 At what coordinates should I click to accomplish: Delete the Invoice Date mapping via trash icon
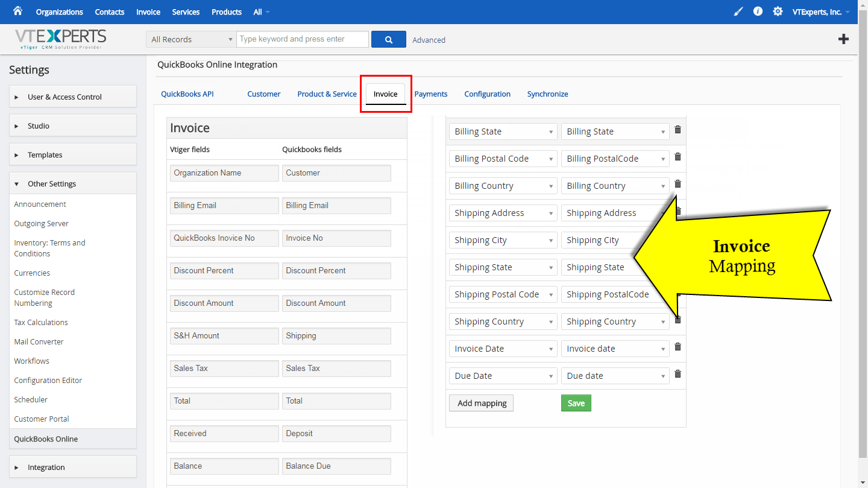[678, 347]
